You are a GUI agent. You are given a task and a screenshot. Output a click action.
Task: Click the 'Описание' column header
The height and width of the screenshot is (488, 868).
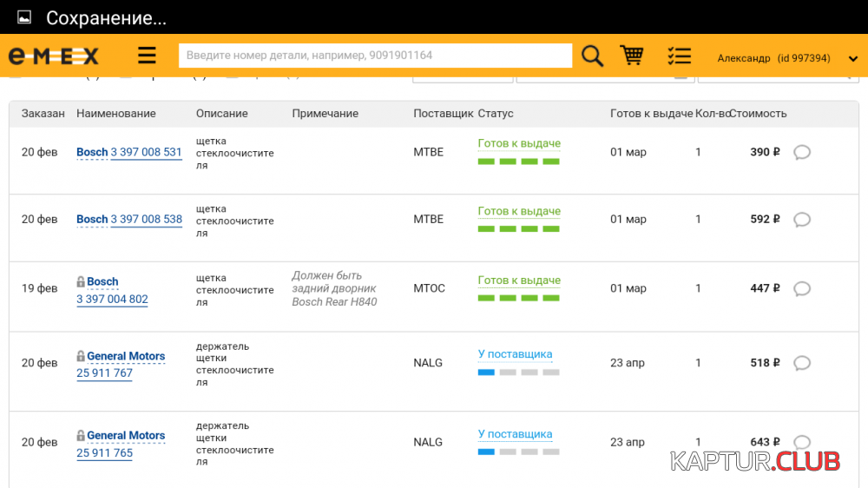(x=221, y=114)
